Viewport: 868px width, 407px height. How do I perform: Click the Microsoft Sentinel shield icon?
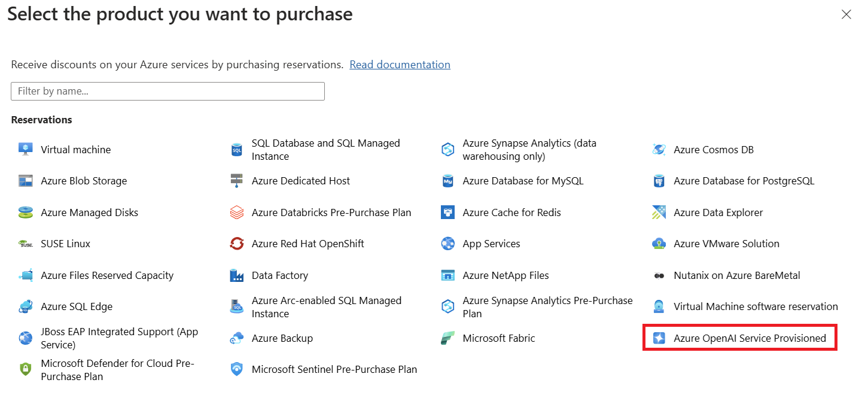236,369
